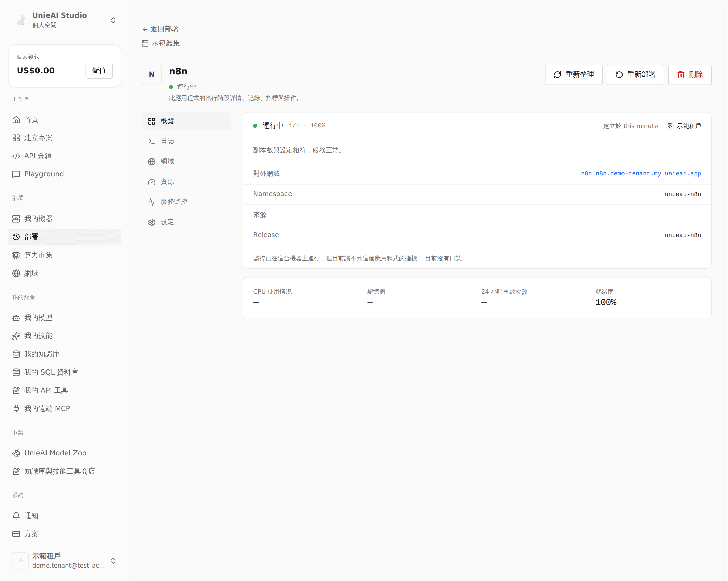Click the 我的機器 icon

point(16,219)
